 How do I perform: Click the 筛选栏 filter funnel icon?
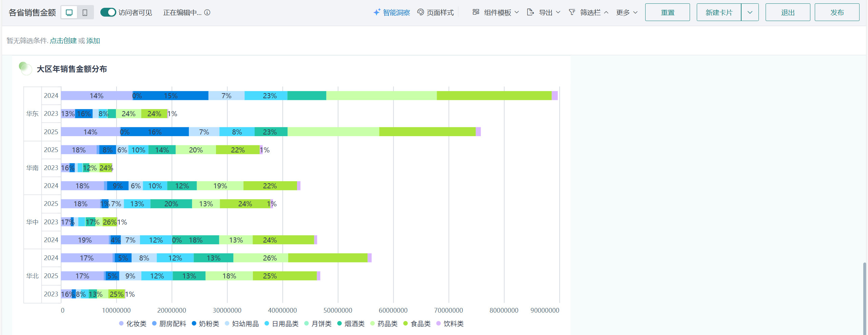pyautogui.click(x=572, y=12)
